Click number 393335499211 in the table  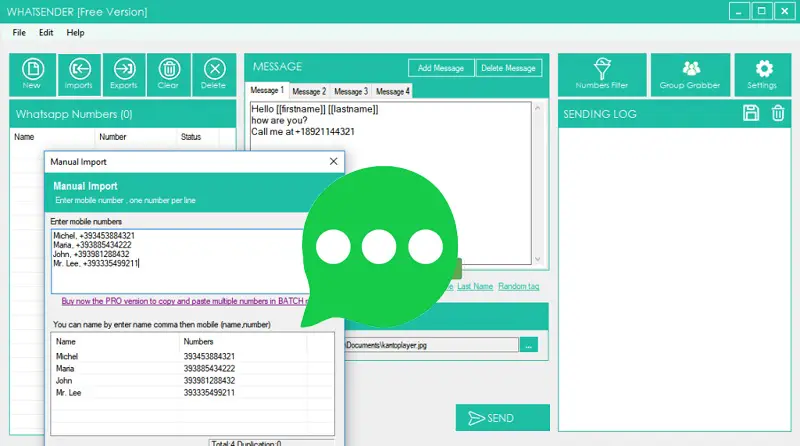[209, 393]
